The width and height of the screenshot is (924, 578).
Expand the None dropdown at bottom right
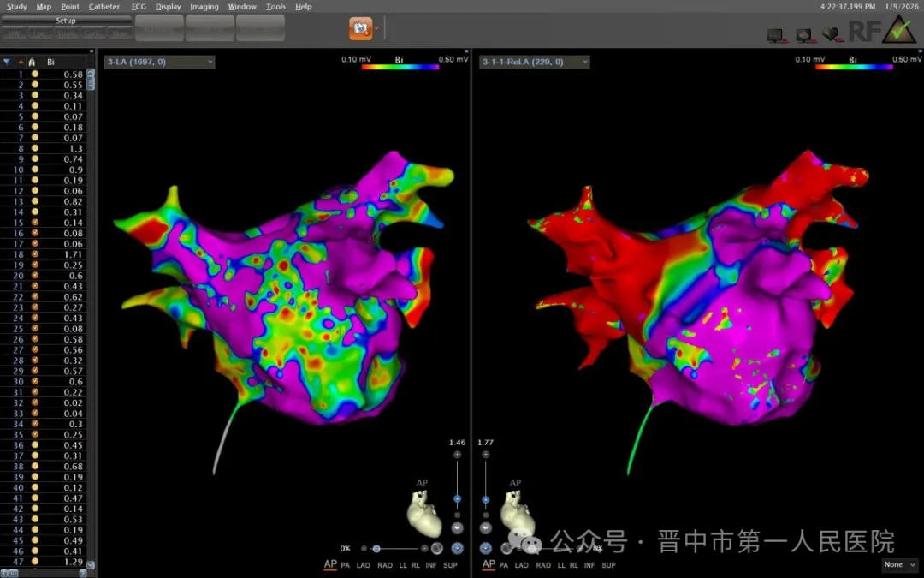(x=900, y=565)
